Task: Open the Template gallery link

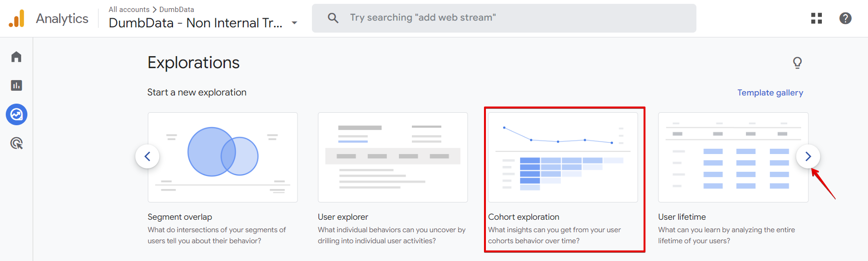Action: 770,93
